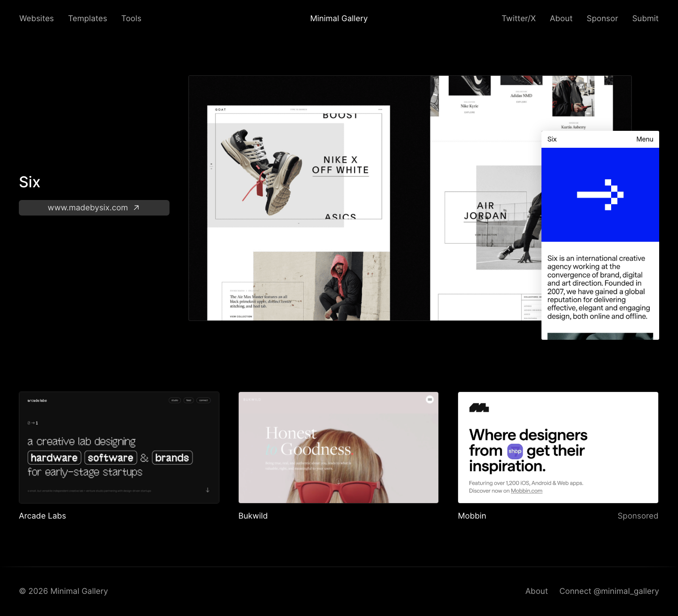Open the Six desktop screenshot preview
Screen dimensions: 678x616
click(x=365, y=198)
